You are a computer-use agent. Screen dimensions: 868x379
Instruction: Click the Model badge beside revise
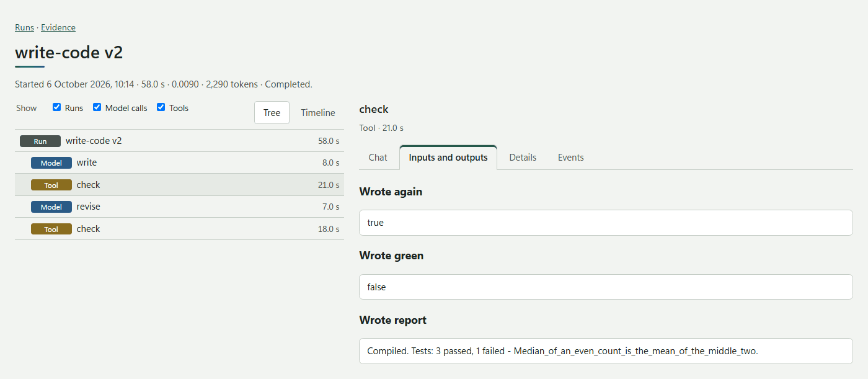51,207
